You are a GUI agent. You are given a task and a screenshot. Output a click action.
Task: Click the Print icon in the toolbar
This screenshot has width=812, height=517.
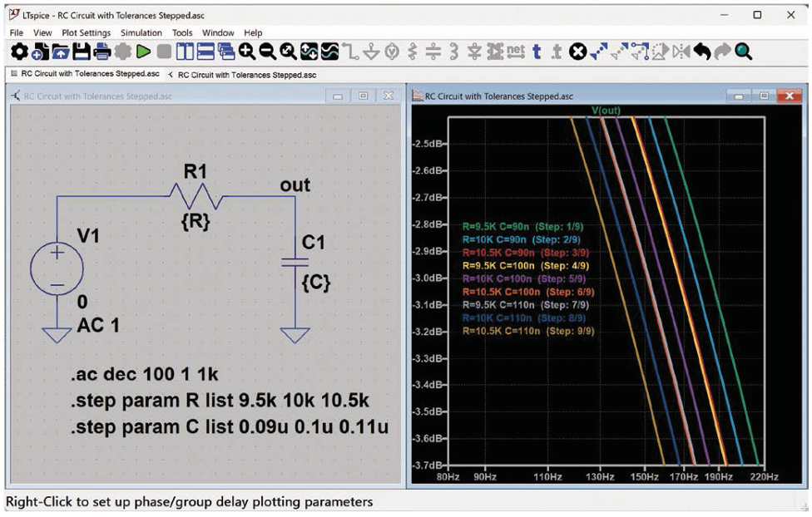click(x=101, y=52)
